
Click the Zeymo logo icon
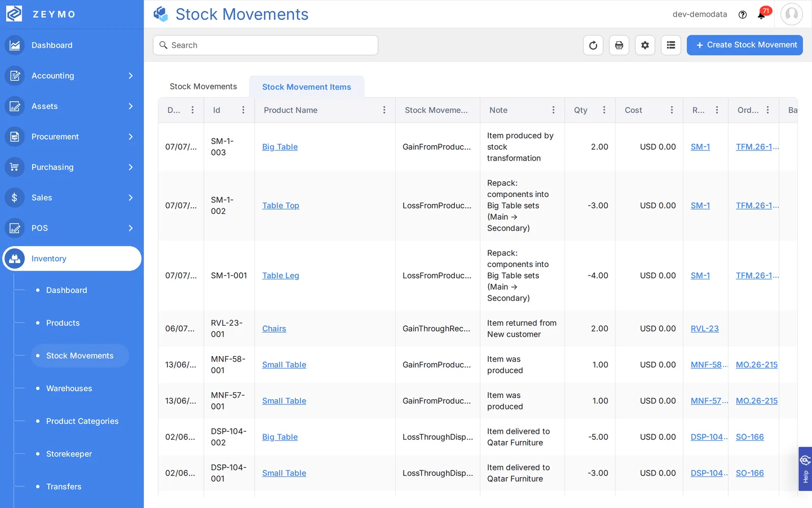(x=14, y=14)
